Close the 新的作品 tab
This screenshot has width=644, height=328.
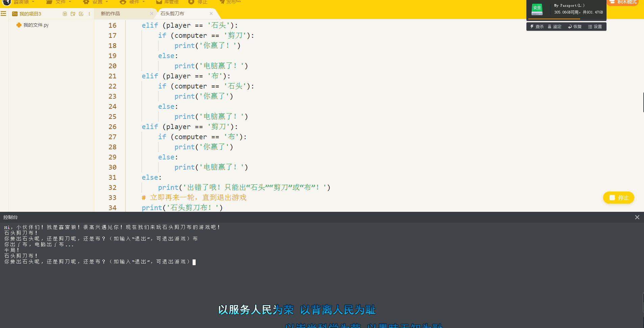click(152, 14)
